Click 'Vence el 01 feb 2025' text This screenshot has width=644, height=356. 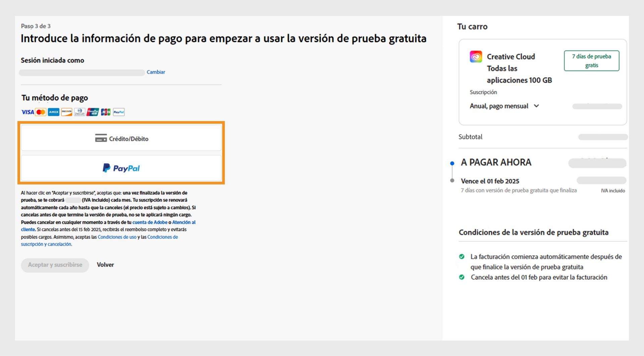point(490,181)
